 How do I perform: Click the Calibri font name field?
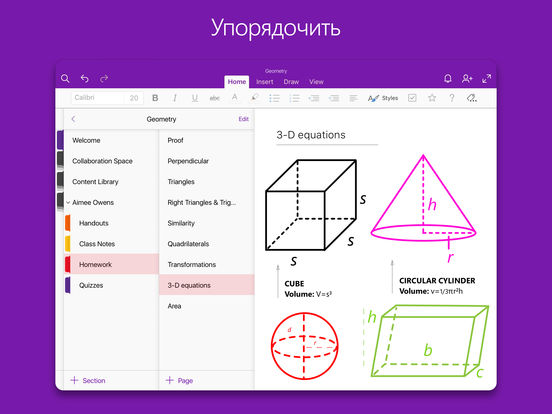pos(98,98)
